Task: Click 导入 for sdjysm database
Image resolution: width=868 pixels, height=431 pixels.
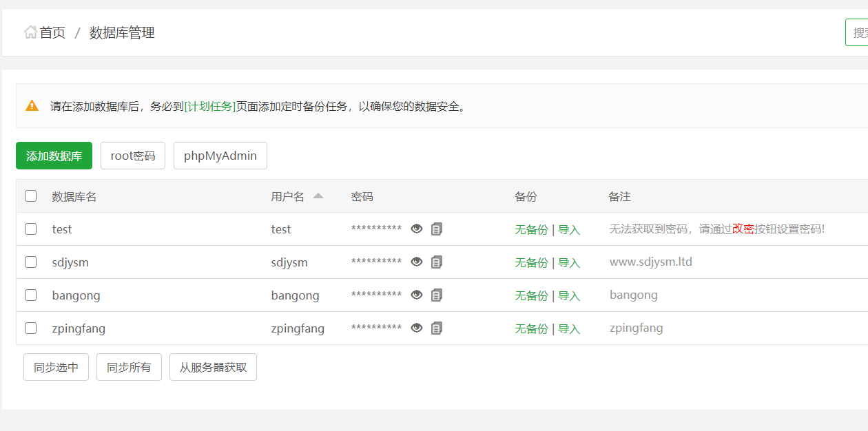Action: point(569,263)
